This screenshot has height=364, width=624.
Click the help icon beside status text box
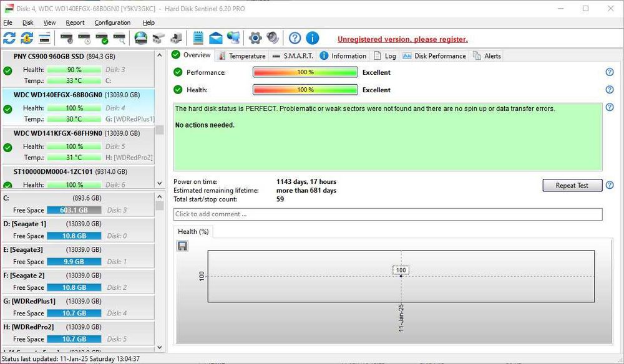point(609,107)
